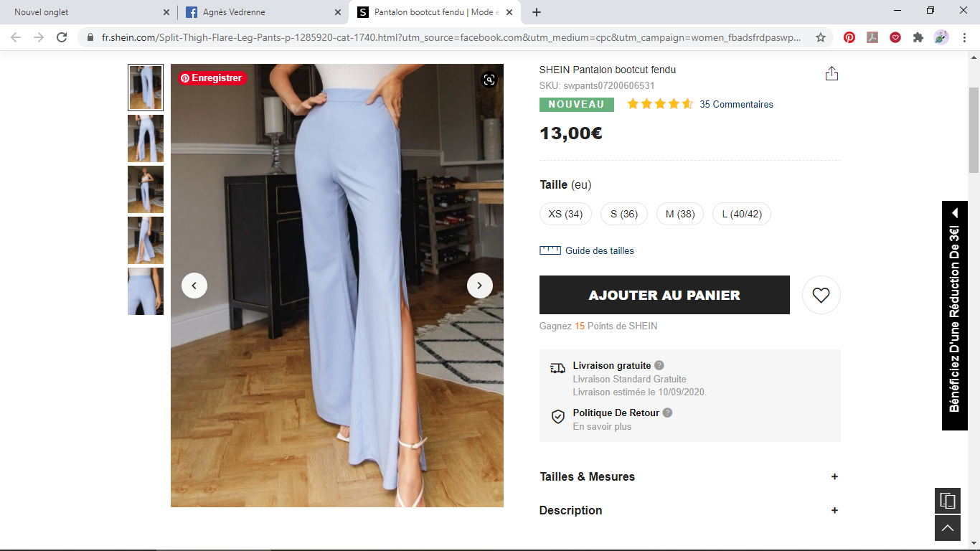Show the next product photo arrow
This screenshot has height=551, width=980.
click(480, 286)
